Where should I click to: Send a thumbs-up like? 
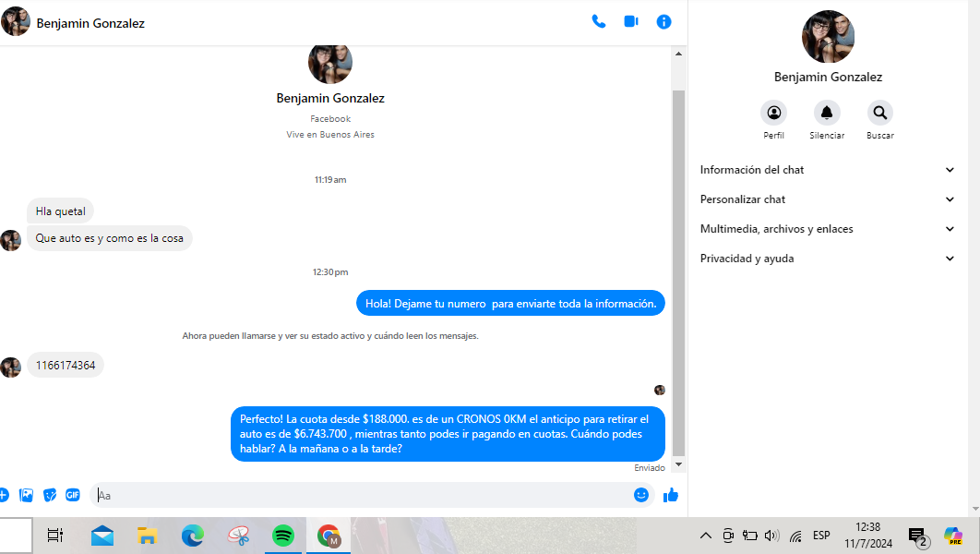click(x=671, y=495)
